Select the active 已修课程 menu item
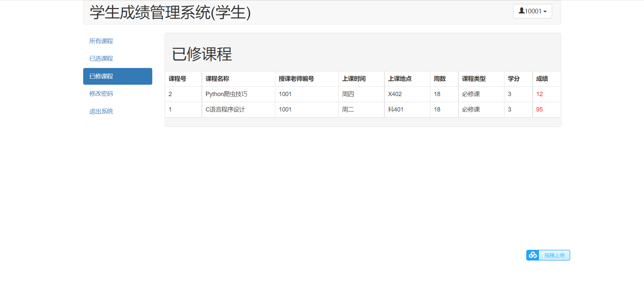 tap(118, 76)
